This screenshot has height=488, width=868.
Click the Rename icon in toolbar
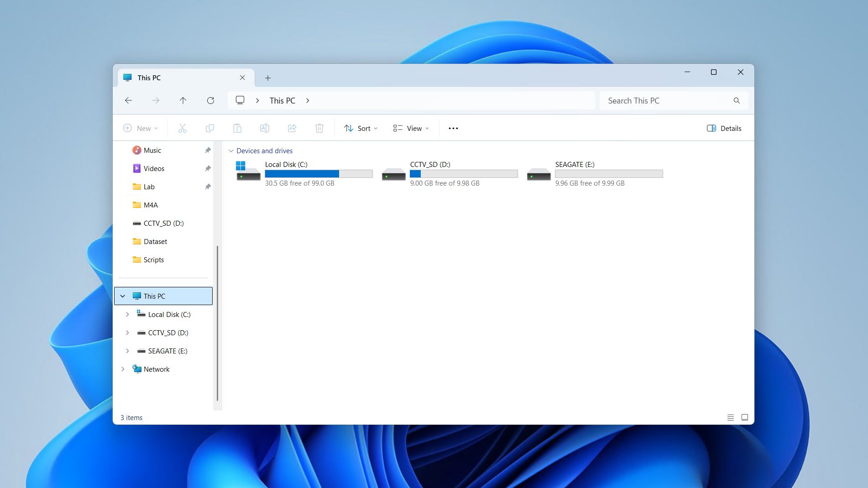(265, 128)
